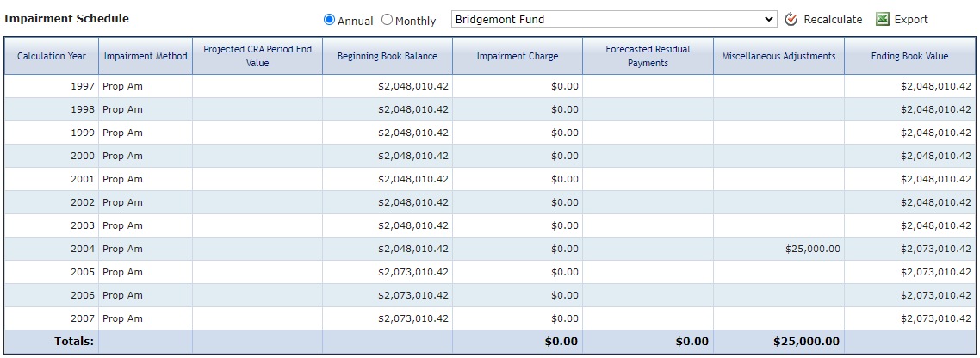Click the Totals row label
The height and width of the screenshot is (358, 980).
74,341
